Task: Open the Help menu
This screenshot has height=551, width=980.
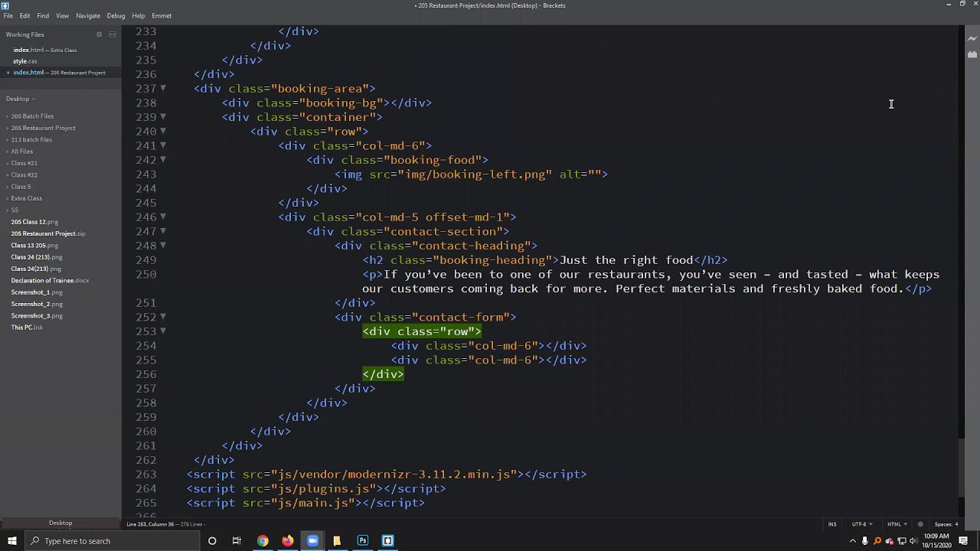Action: [139, 15]
